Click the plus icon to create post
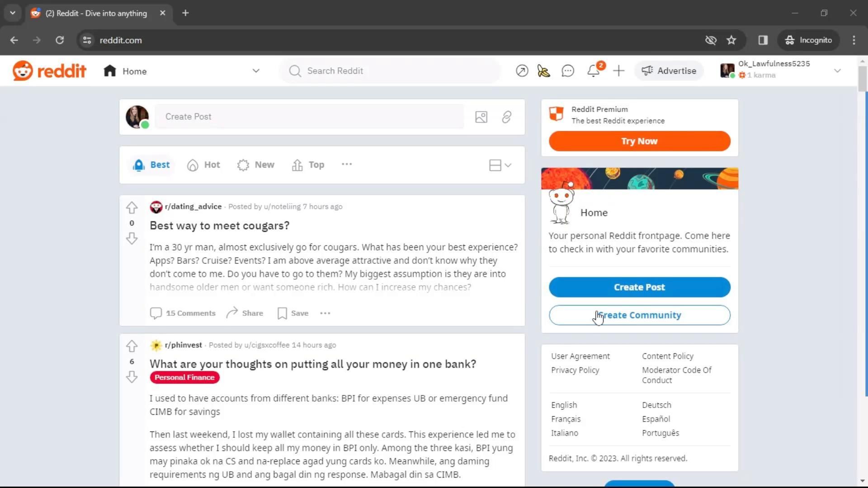The image size is (868, 488). point(618,71)
